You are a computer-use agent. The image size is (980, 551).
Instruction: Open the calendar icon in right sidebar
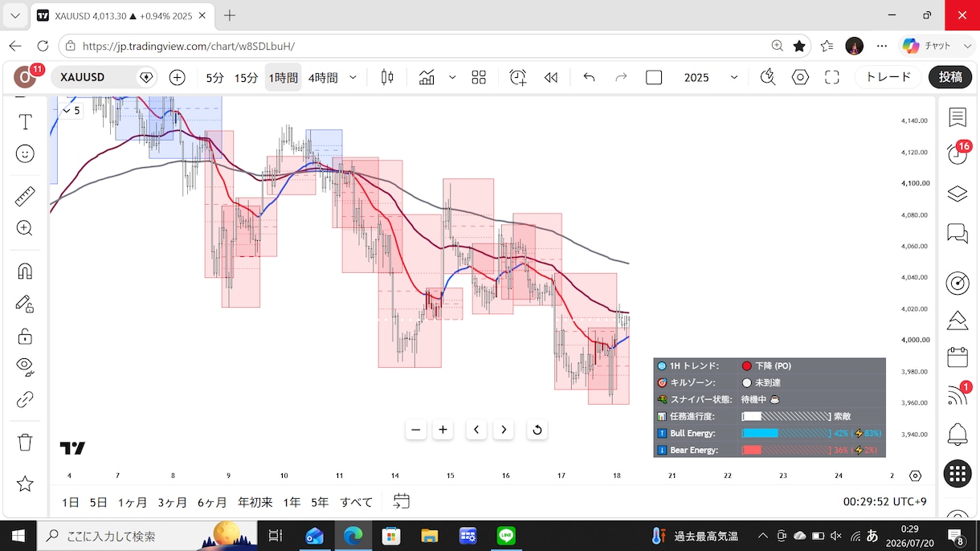[958, 356]
